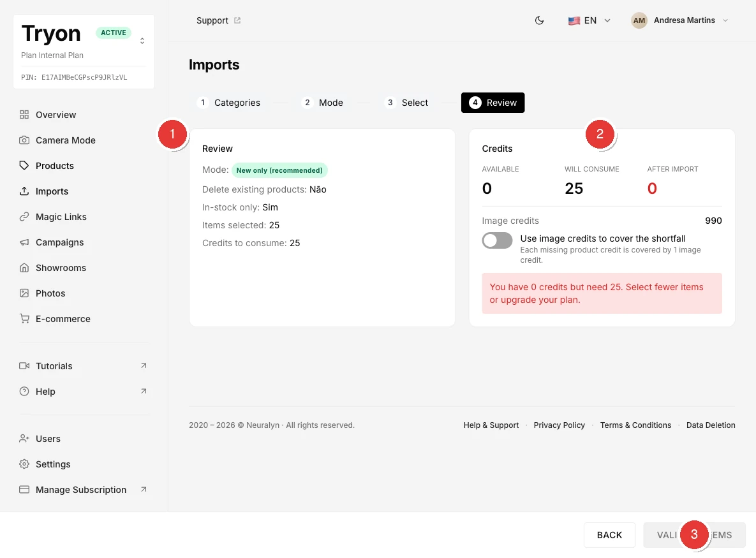Click the Help external arrow icon
The height and width of the screenshot is (558, 756).
click(144, 392)
